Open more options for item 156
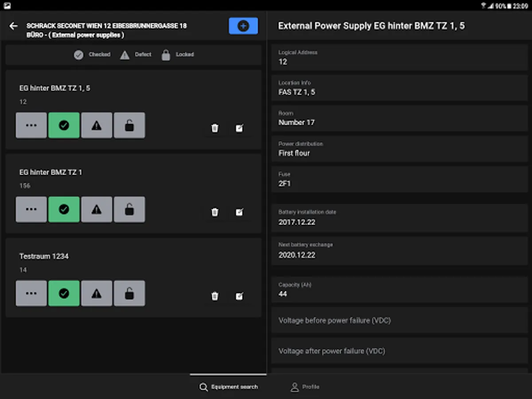 [x=31, y=210]
